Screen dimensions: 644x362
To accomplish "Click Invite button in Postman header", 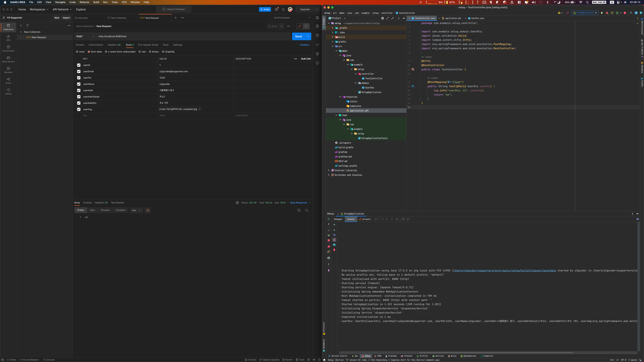I will click(x=265, y=9).
